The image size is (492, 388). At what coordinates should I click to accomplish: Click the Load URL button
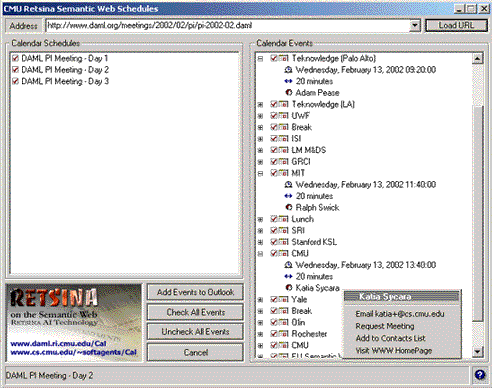click(x=456, y=26)
